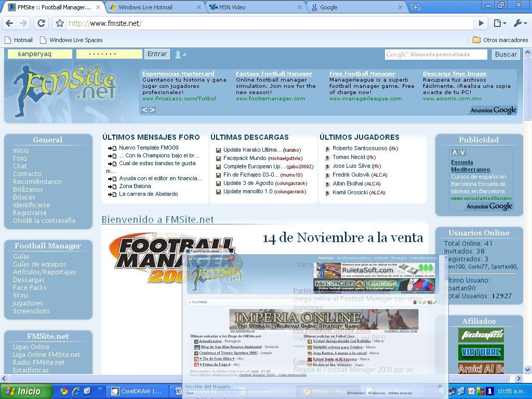Open Face Packs in the Football Manager menu
This screenshot has width=532, height=399.
(x=30, y=287)
